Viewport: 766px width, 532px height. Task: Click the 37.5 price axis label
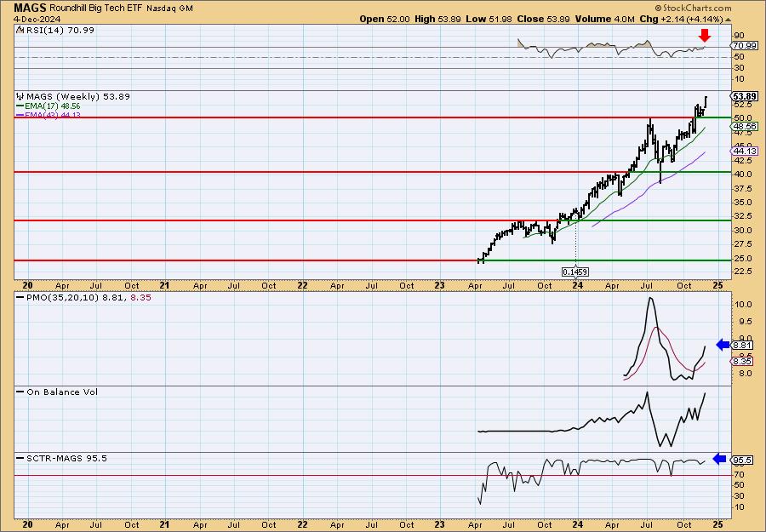point(742,189)
